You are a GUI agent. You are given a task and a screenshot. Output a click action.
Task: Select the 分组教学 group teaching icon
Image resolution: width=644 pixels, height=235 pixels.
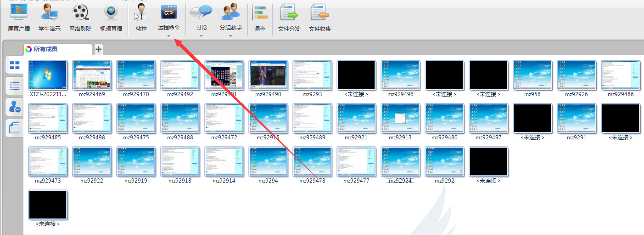tap(231, 12)
